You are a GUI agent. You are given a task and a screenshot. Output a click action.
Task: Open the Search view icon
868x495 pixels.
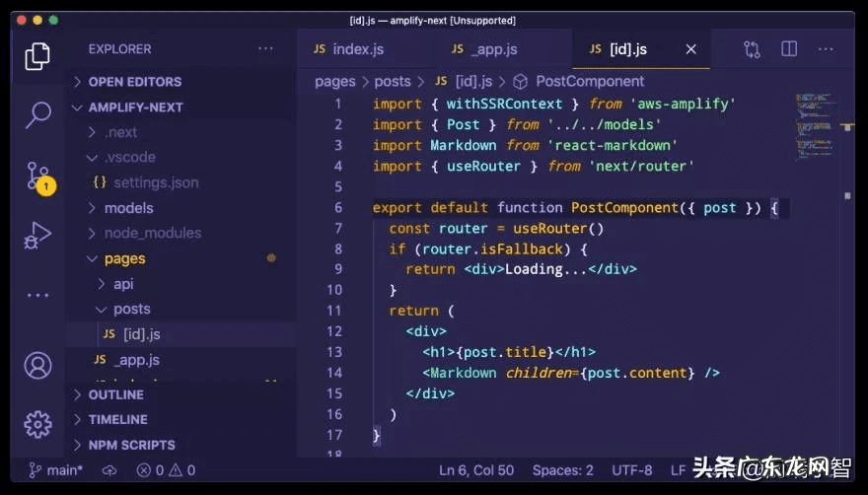click(37, 114)
